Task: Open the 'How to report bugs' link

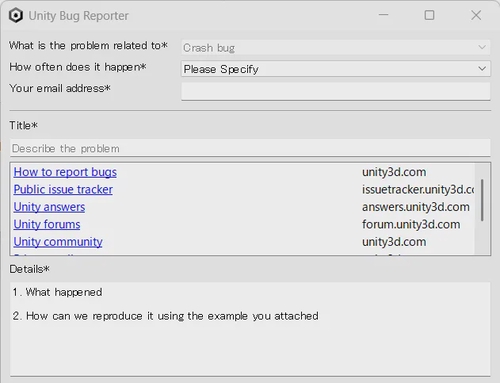Action: click(65, 172)
